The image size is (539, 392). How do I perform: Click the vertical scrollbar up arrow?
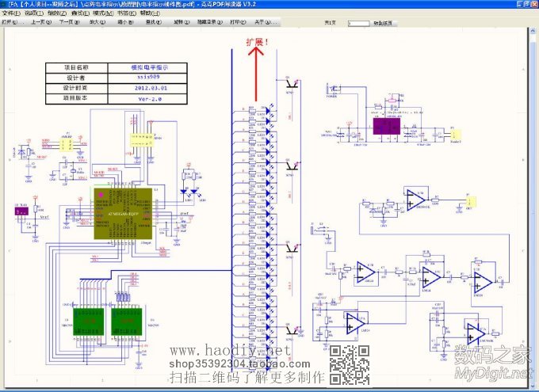[x=533, y=32]
